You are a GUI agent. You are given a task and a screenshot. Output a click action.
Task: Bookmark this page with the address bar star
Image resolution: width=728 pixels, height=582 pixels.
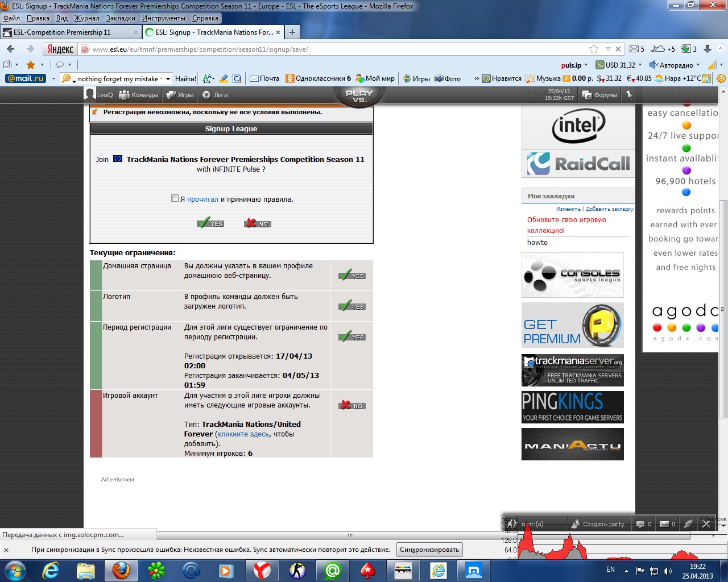594,49
